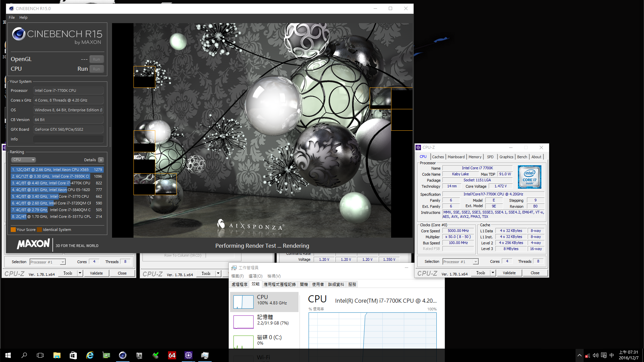The image size is (644, 362).
Task: Select the 記憶體 memory usage item
Action: 264,322
